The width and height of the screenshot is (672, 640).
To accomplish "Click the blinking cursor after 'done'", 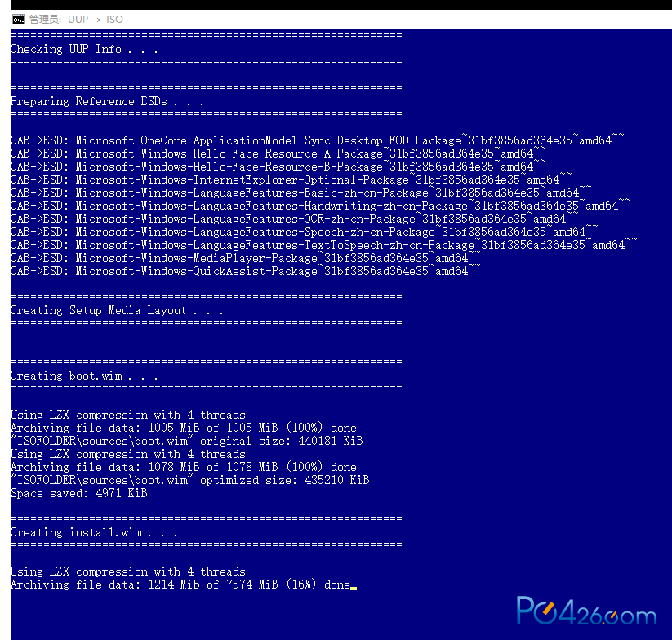I will pyautogui.click(x=354, y=589).
